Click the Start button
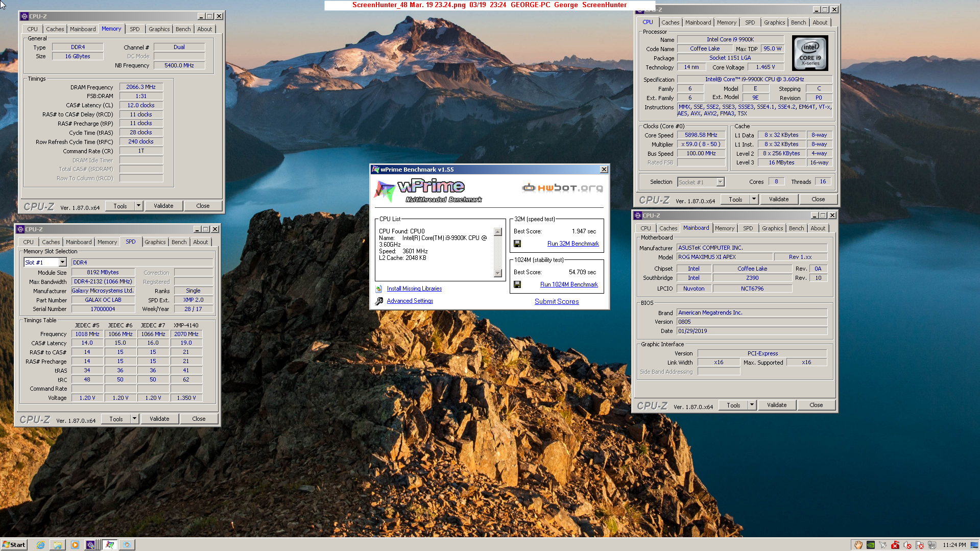Viewport: 980px width, 551px height. coord(14,545)
